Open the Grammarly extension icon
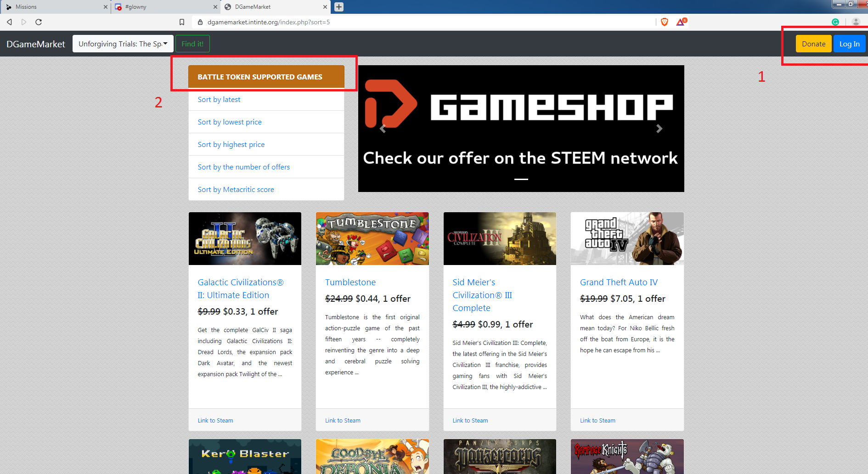Viewport: 868px width, 474px height. (835, 22)
